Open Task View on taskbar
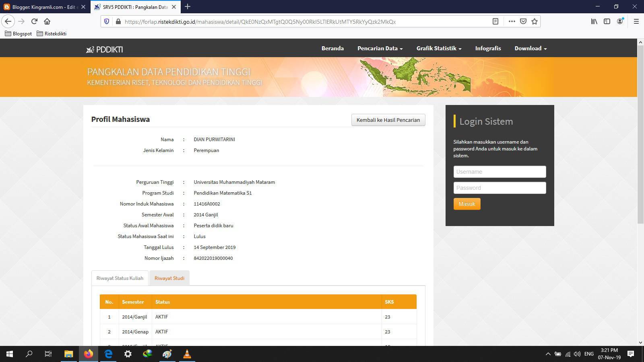The image size is (644, 362). coord(48,354)
